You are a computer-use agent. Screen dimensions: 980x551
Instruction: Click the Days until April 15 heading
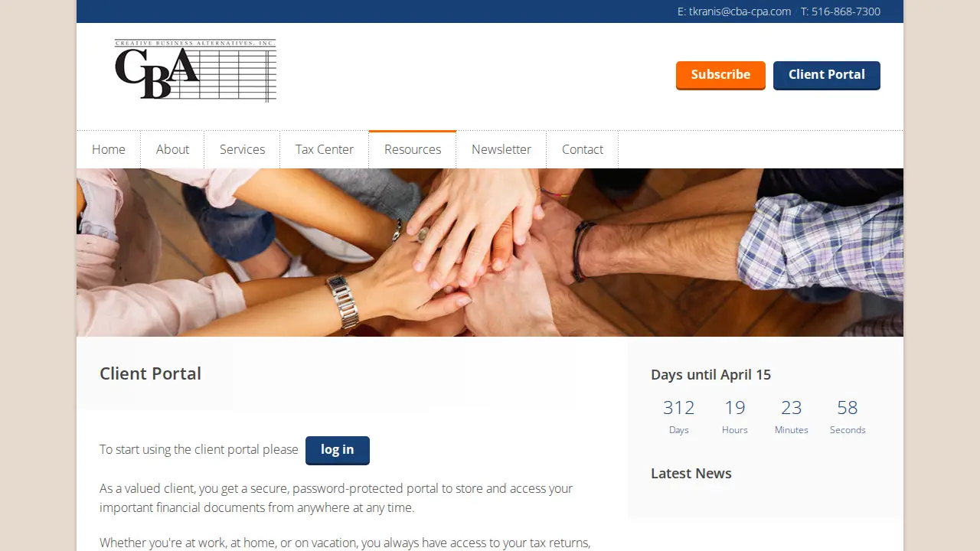point(710,374)
